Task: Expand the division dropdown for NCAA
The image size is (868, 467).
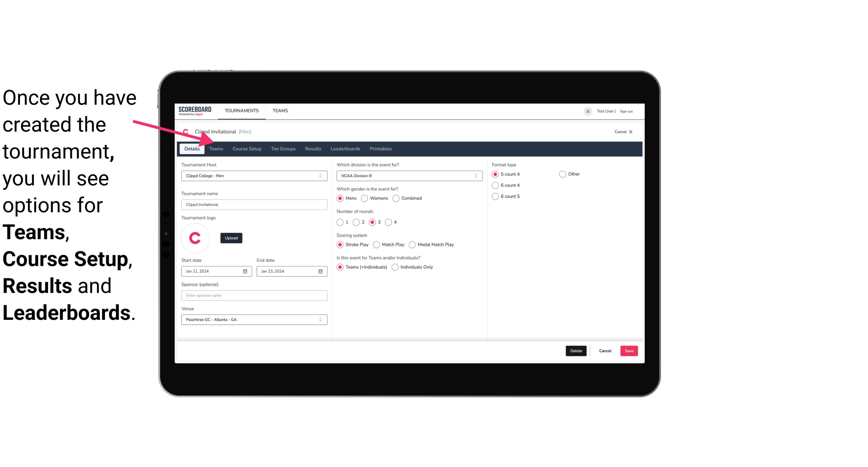Action: point(474,176)
